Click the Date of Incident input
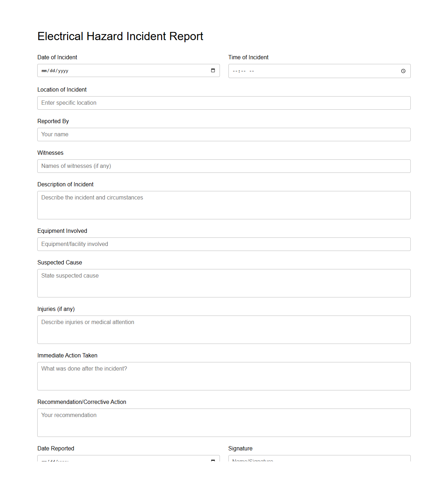Image resolution: width=448 pixels, height=504 pixels. (121, 70)
